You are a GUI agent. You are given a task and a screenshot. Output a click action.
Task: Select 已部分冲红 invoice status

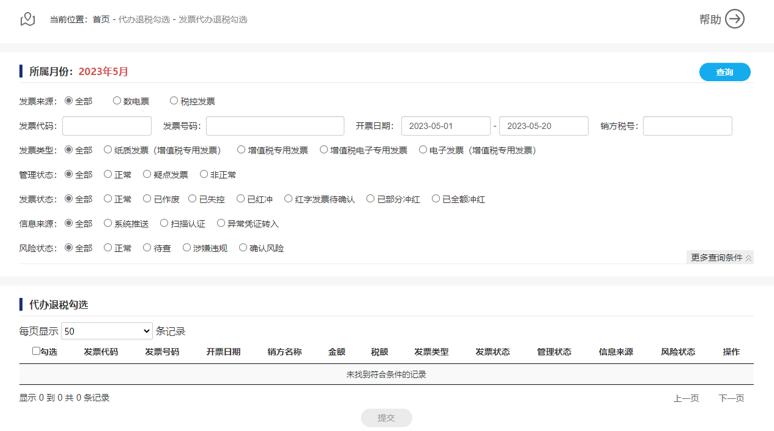pos(370,198)
